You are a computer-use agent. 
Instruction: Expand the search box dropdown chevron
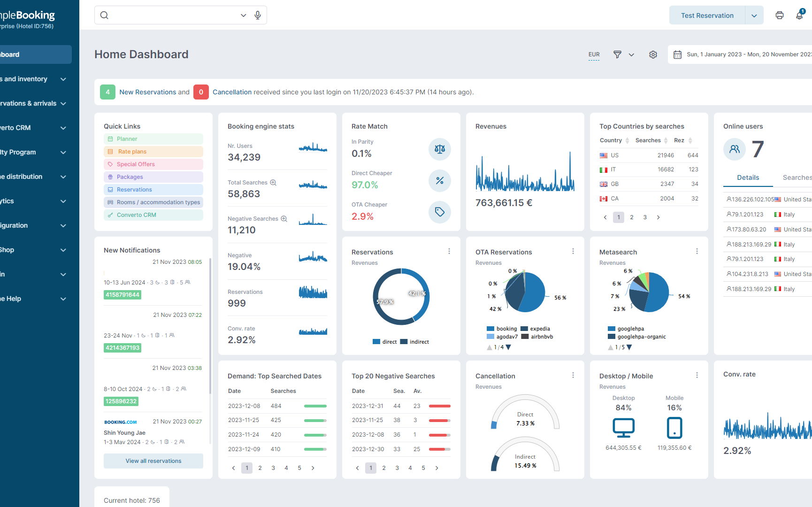tap(243, 15)
